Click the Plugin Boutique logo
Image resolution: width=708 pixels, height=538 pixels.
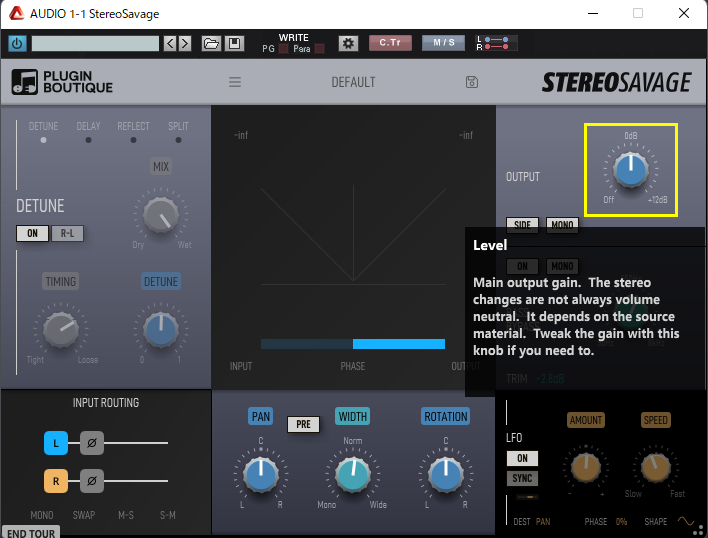(x=62, y=82)
